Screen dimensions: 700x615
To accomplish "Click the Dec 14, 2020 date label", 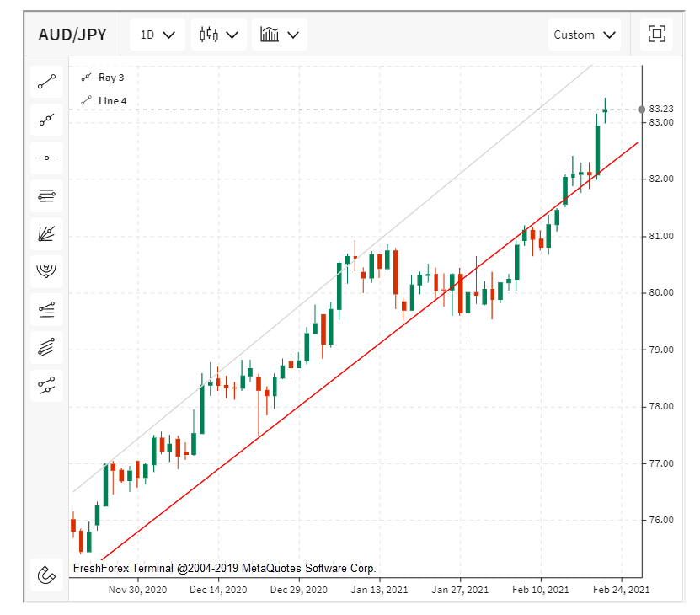I will 218,590.
